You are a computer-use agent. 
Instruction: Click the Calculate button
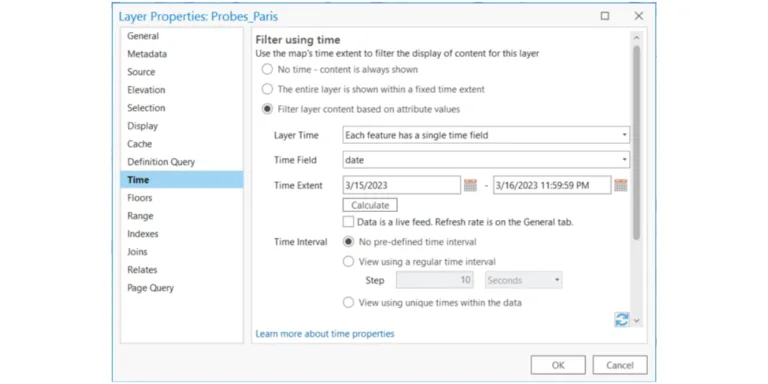pyautogui.click(x=370, y=205)
